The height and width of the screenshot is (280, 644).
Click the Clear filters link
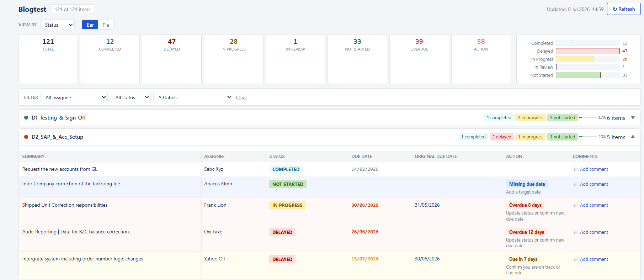241,98
